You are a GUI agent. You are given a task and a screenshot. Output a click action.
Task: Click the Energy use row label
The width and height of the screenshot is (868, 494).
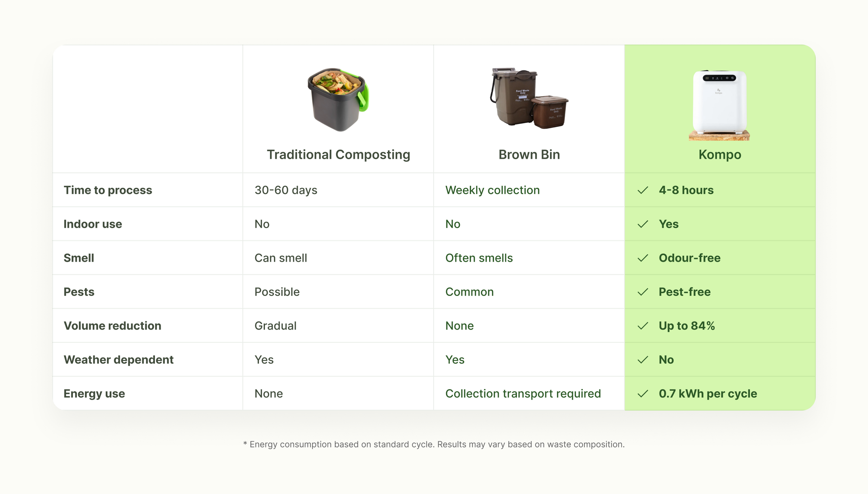94,394
